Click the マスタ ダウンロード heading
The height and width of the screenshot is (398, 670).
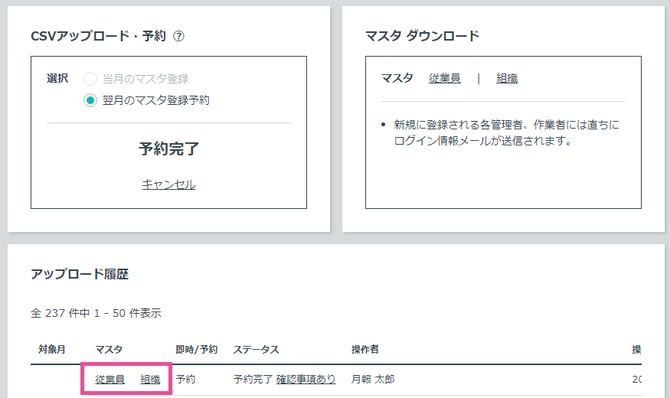[x=422, y=36]
